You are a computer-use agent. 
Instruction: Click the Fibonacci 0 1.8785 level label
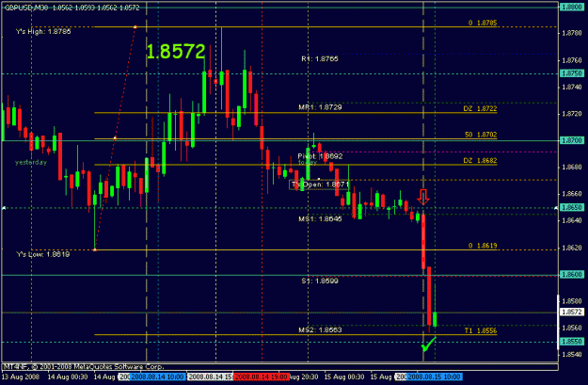click(483, 23)
